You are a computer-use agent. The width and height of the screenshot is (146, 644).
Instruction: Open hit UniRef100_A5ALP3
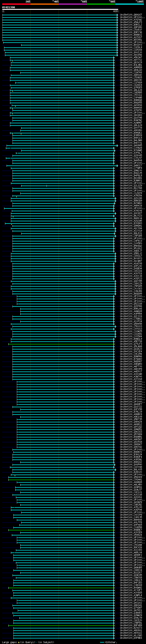pos(131,22)
